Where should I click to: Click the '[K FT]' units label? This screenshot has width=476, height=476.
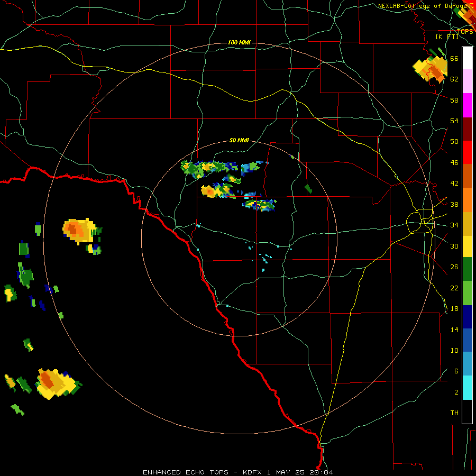447,36
